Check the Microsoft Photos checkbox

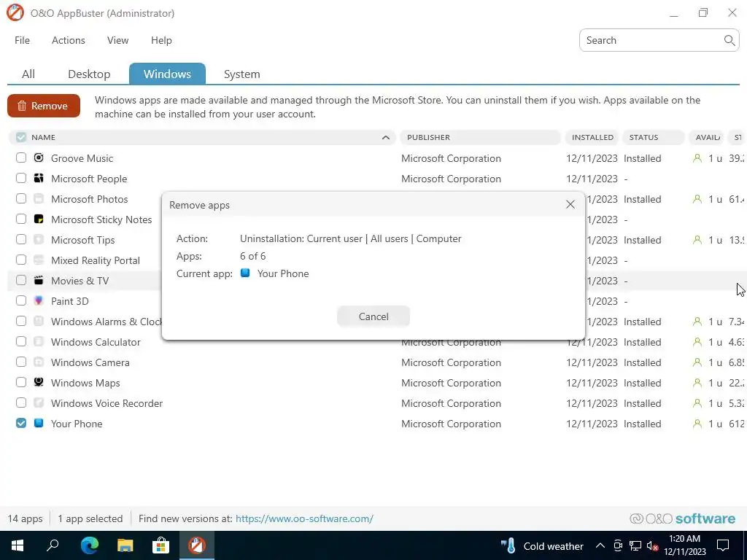click(x=21, y=198)
